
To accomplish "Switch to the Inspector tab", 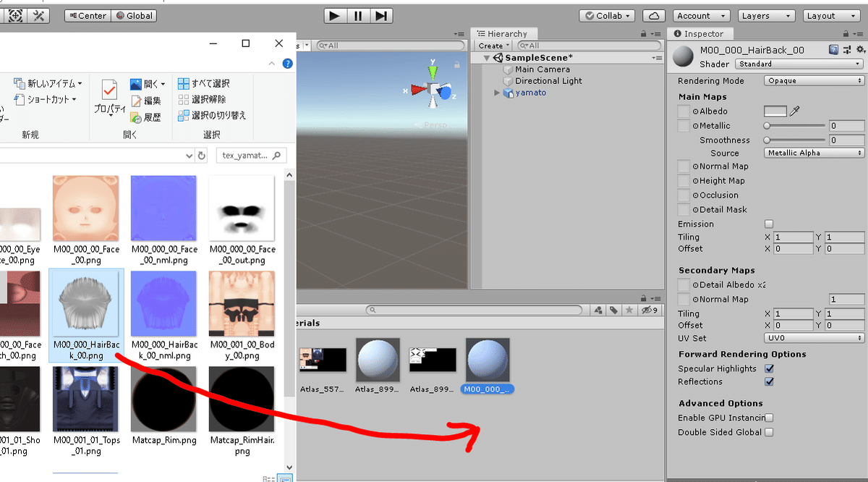I will click(699, 34).
